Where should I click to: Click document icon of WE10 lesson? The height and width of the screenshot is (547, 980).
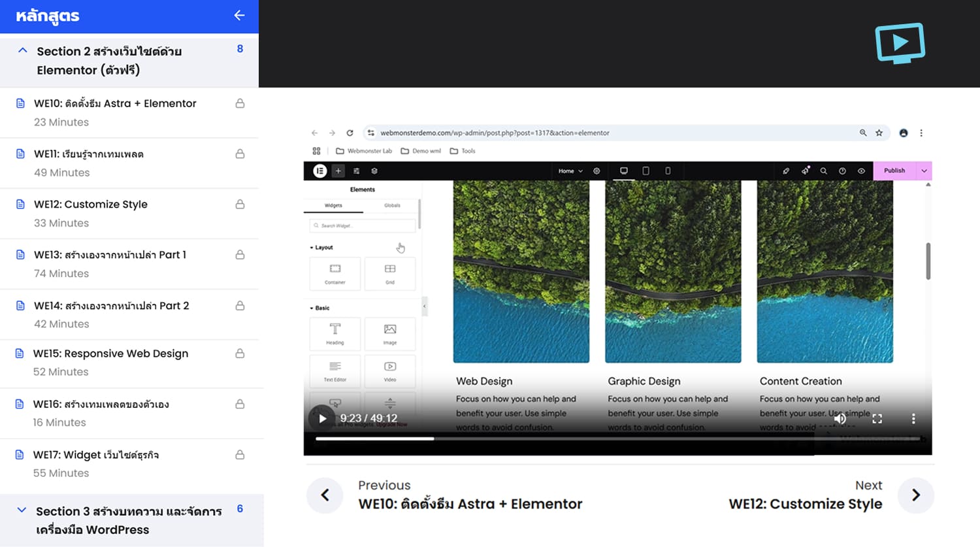click(20, 103)
